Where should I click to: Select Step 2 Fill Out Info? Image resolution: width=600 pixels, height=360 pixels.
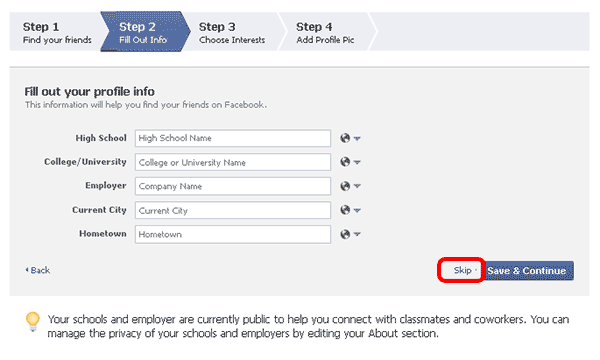[145, 32]
